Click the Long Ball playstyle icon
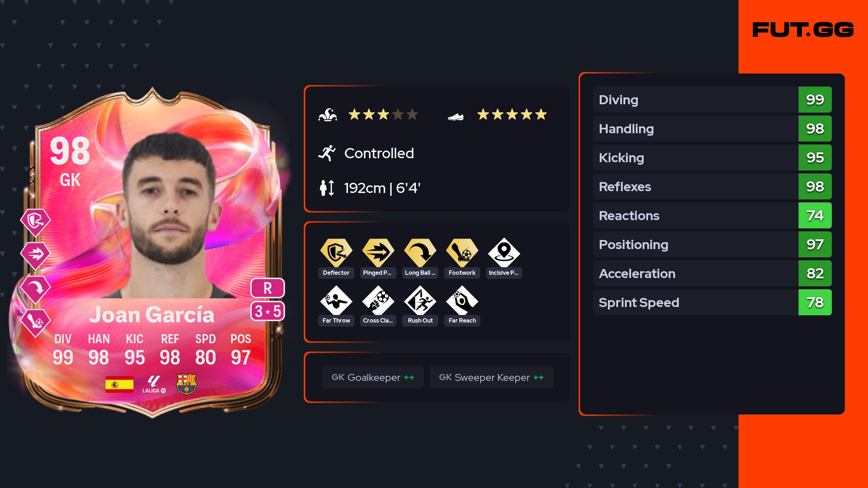 [420, 252]
